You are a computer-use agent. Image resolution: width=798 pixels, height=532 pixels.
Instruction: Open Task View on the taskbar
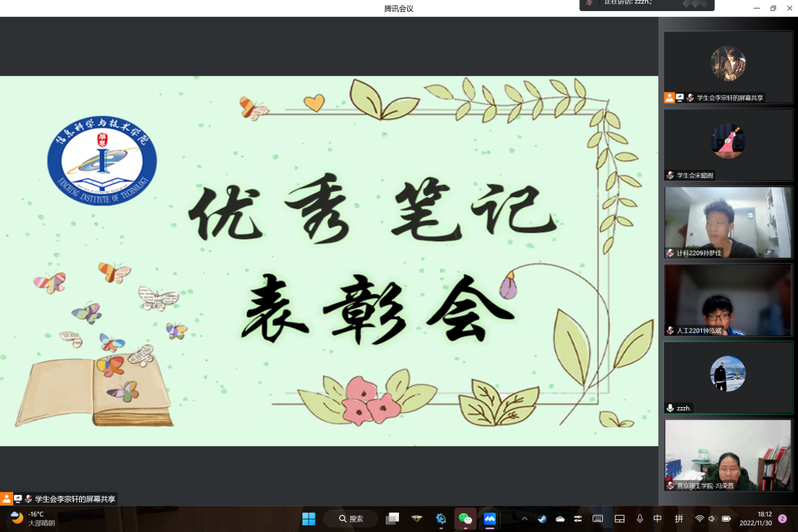tap(392, 519)
